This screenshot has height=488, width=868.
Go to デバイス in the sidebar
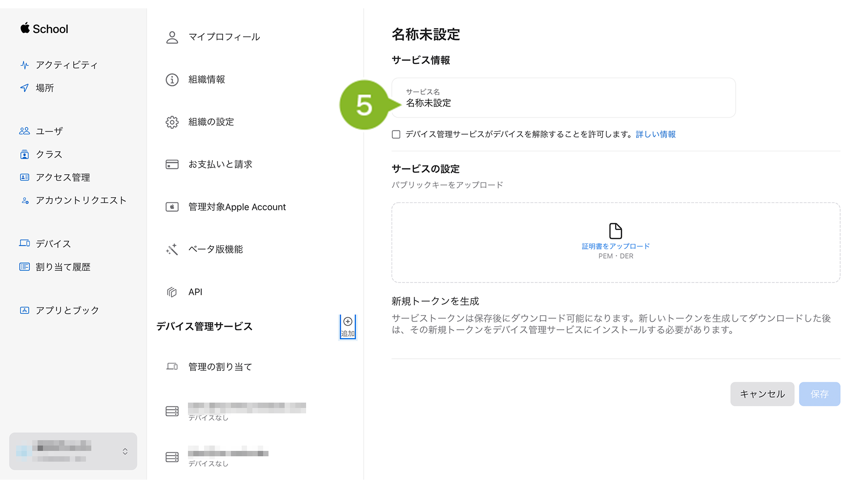point(53,244)
